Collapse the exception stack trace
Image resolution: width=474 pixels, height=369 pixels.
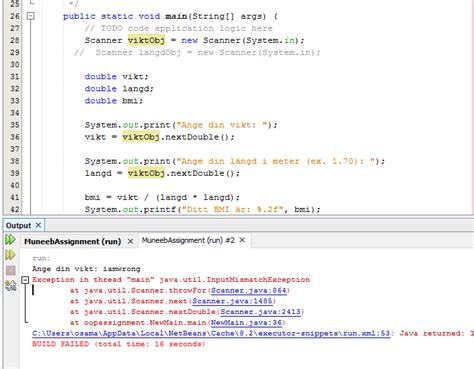(x=25, y=280)
